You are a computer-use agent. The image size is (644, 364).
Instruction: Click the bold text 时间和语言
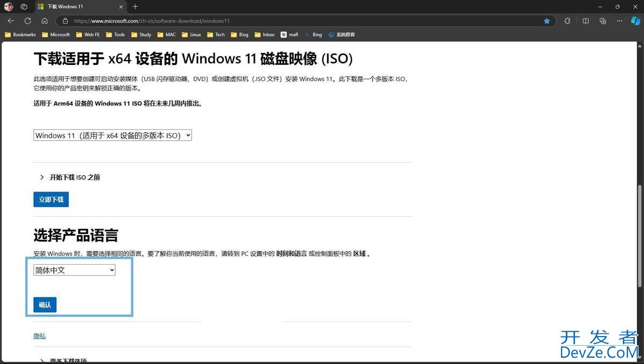pyautogui.click(x=291, y=253)
